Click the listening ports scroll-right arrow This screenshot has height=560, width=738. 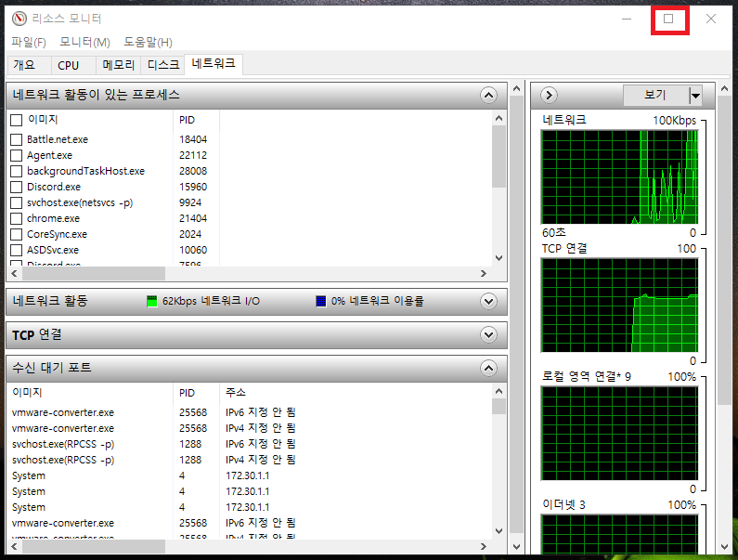pos(484,546)
